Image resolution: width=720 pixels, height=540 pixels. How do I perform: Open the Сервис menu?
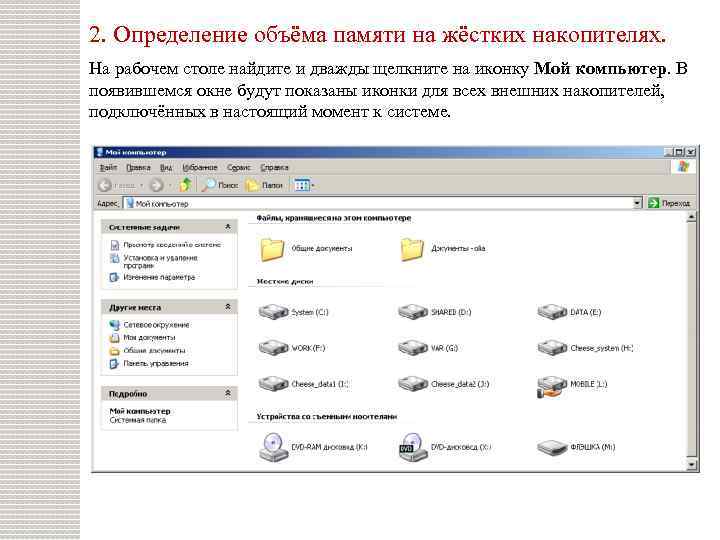click(x=239, y=168)
